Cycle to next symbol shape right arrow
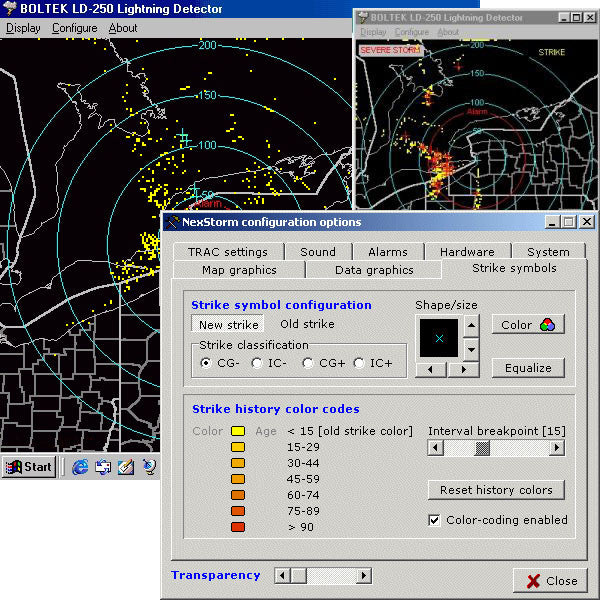Viewport: 600px width, 600px height. coord(463,370)
